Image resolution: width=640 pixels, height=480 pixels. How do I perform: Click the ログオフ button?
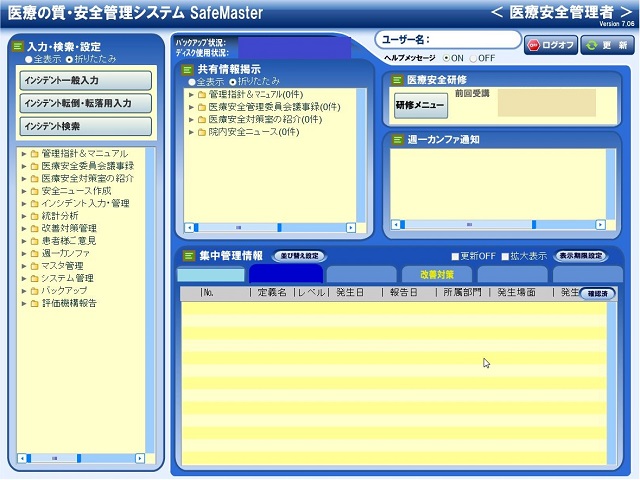[x=551, y=45]
